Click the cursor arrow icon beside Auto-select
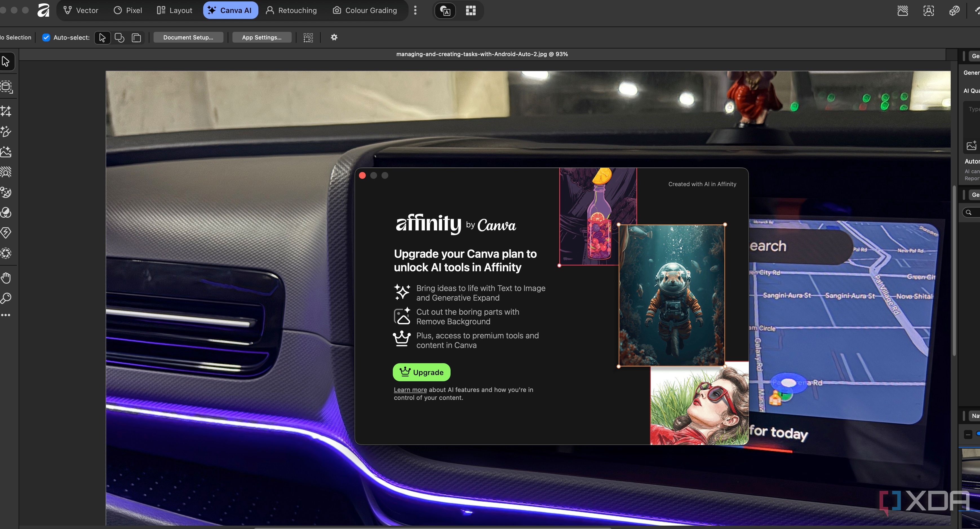Image resolution: width=980 pixels, height=529 pixels. pyautogui.click(x=102, y=37)
